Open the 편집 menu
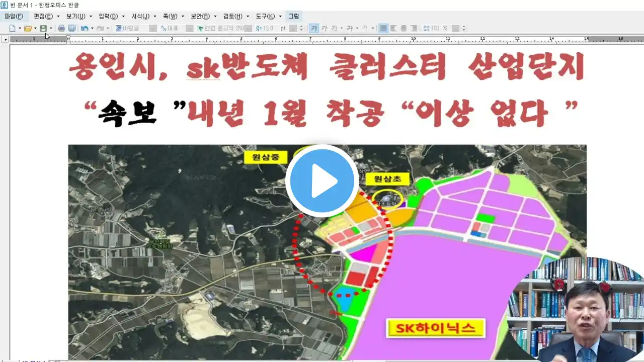Image resolution: width=644 pixels, height=362 pixels. [x=43, y=16]
